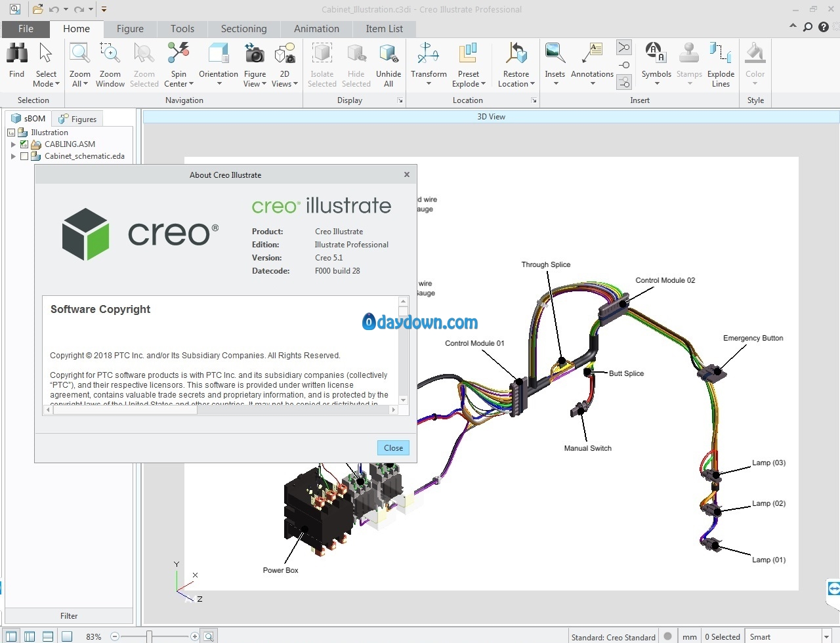Click the Explode Lines tool
The width and height of the screenshot is (840, 643).
pos(721,65)
